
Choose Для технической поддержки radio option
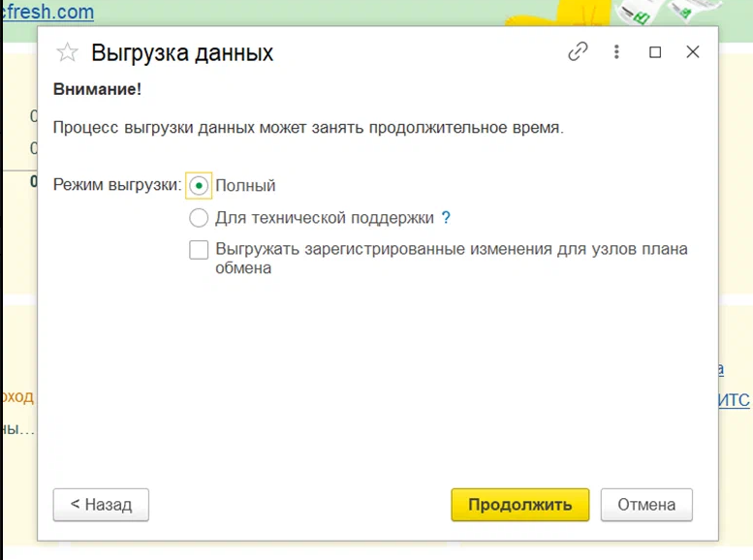[x=199, y=218]
